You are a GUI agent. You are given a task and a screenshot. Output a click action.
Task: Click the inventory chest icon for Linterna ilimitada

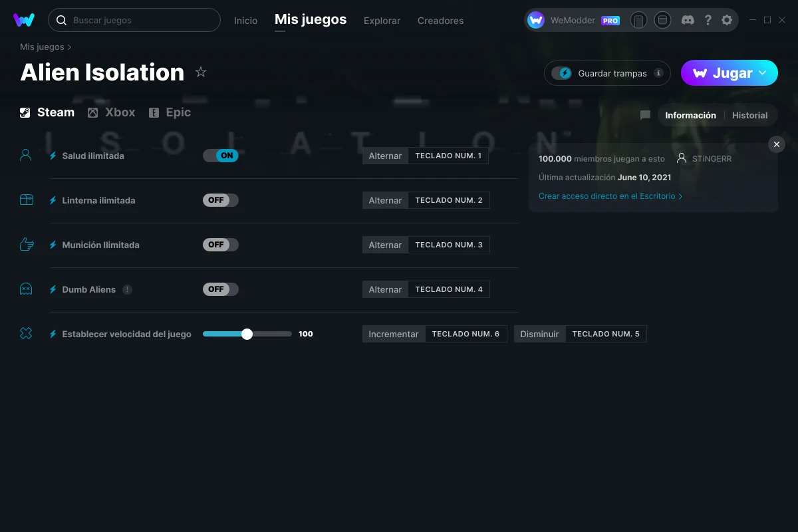tap(26, 200)
